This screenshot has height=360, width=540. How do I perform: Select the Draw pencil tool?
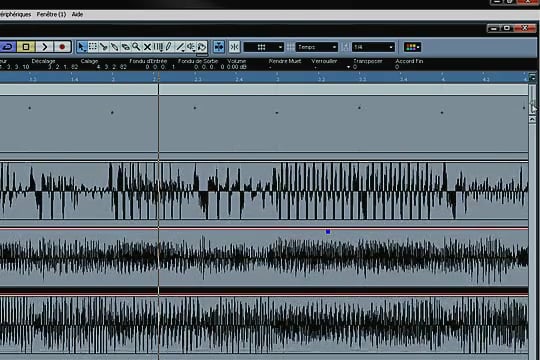point(169,47)
